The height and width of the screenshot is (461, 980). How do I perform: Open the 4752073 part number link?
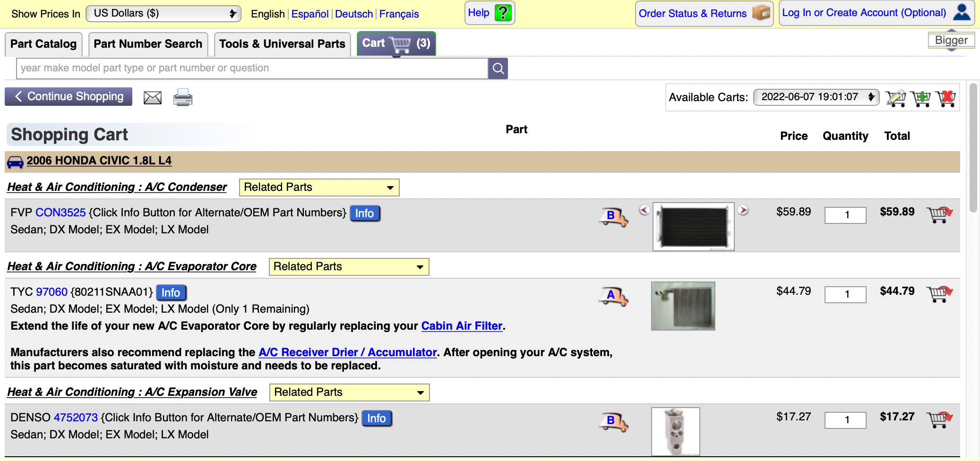(76, 418)
